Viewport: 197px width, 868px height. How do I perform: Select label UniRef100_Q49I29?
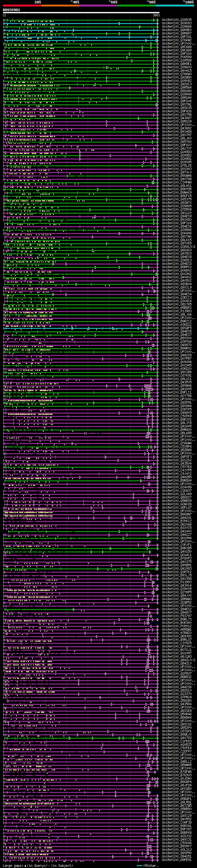(177, 816)
